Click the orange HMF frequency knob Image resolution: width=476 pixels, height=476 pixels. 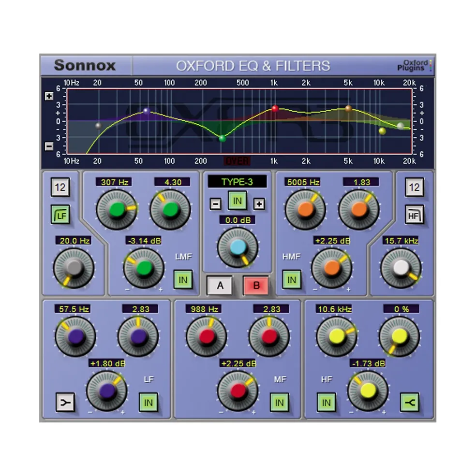tap(305, 209)
